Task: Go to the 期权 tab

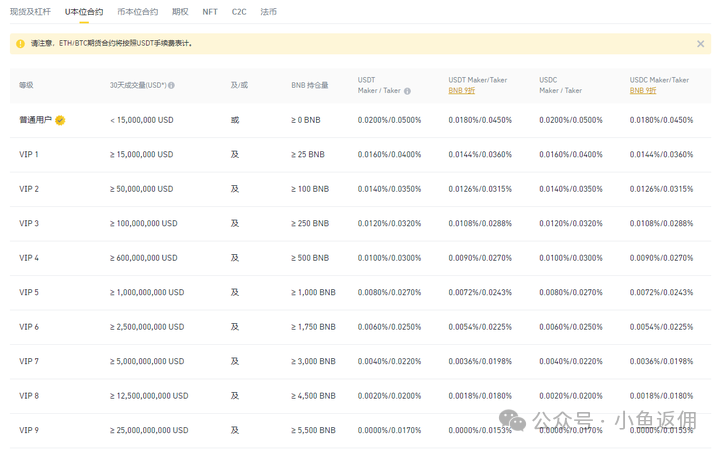Action: click(x=180, y=11)
